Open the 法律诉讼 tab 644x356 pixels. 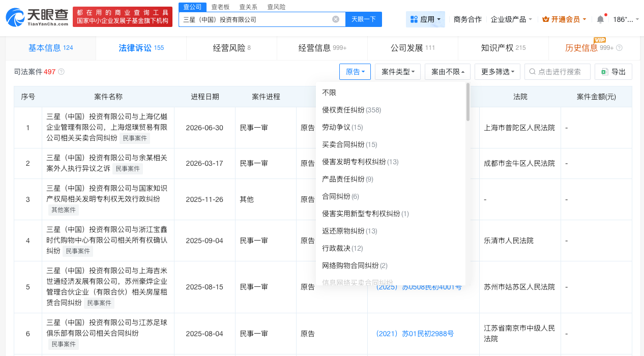click(x=141, y=48)
